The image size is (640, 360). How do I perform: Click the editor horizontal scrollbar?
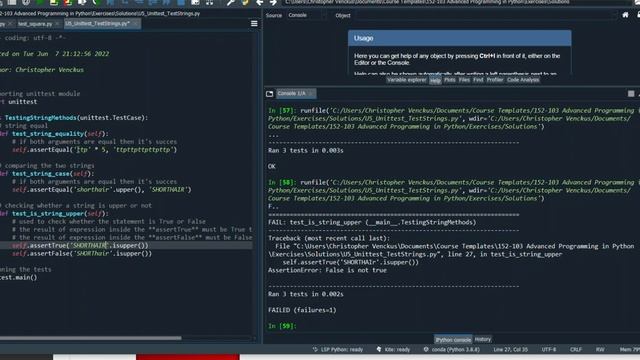click(x=91, y=338)
